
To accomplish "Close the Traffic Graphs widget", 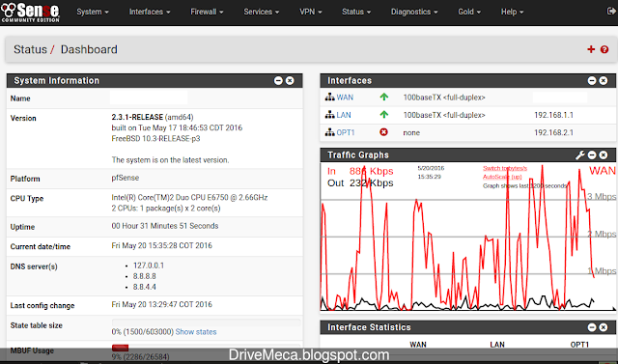I will (604, 155).
